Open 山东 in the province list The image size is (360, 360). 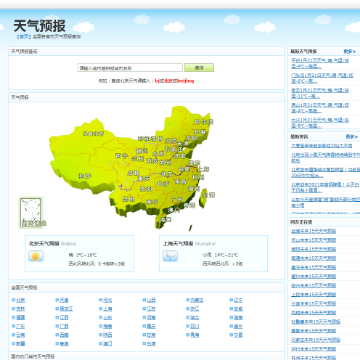(107, 318)
